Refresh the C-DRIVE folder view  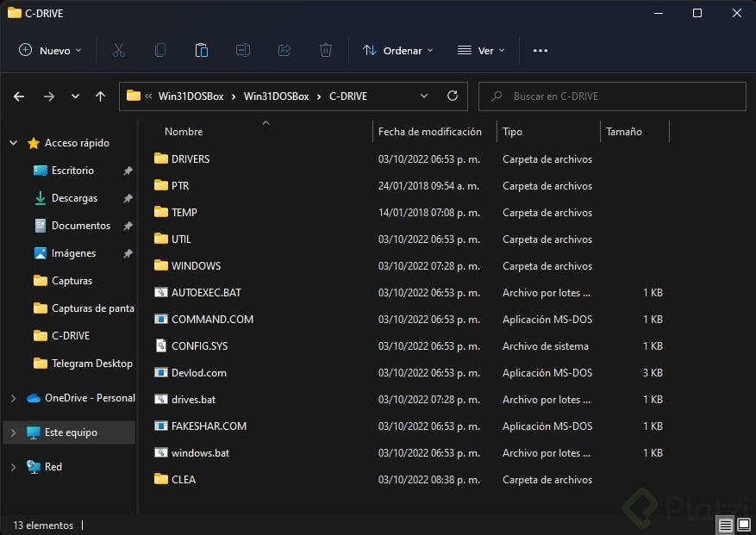(x=453, y=96)
